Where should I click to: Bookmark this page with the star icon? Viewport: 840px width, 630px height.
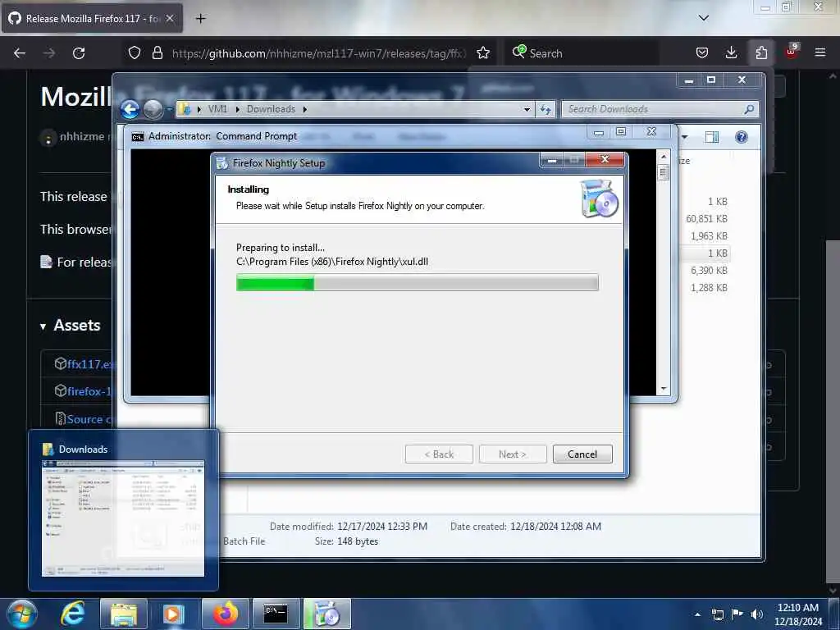click(x=483, y=53)
